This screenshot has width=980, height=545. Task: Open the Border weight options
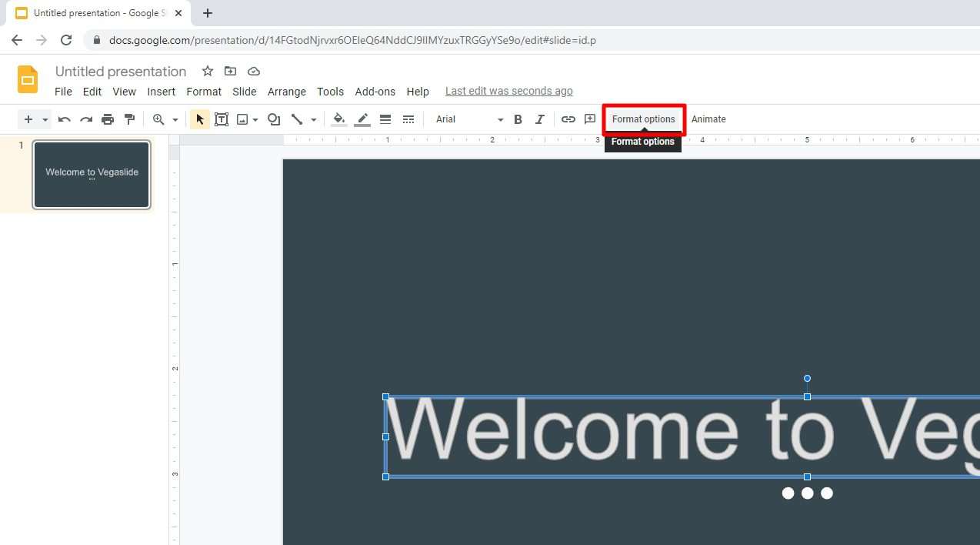pos(385,119)
